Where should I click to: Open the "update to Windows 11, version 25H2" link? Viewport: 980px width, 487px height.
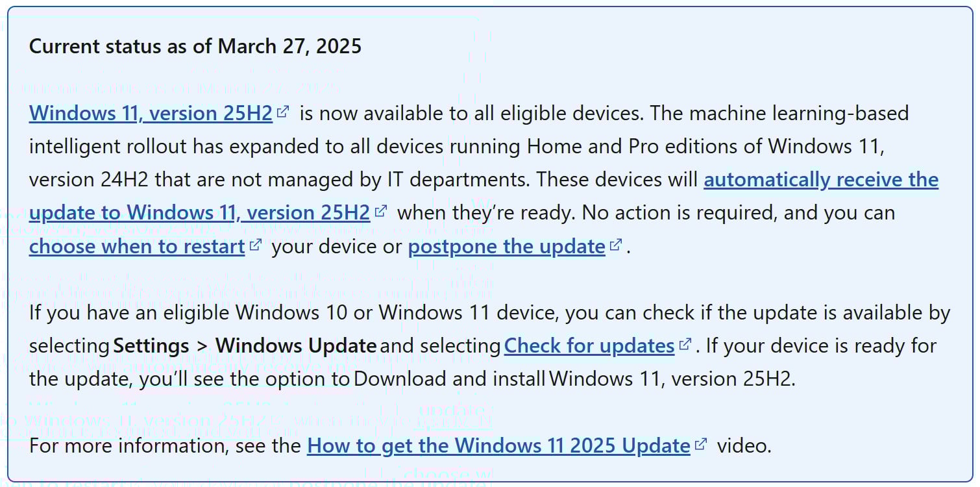199,213
